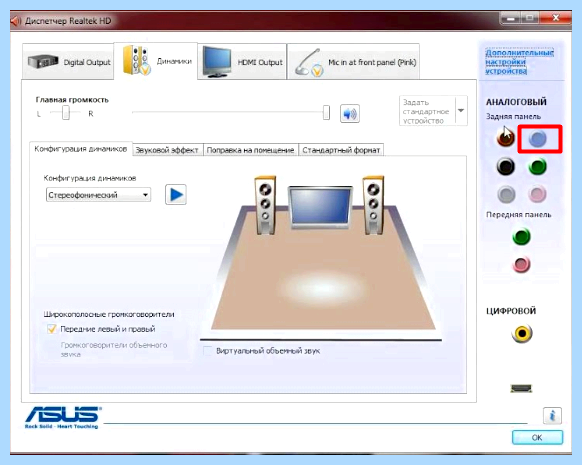Click the Задняя панель label
582x465 pixels.
[514, 117]
